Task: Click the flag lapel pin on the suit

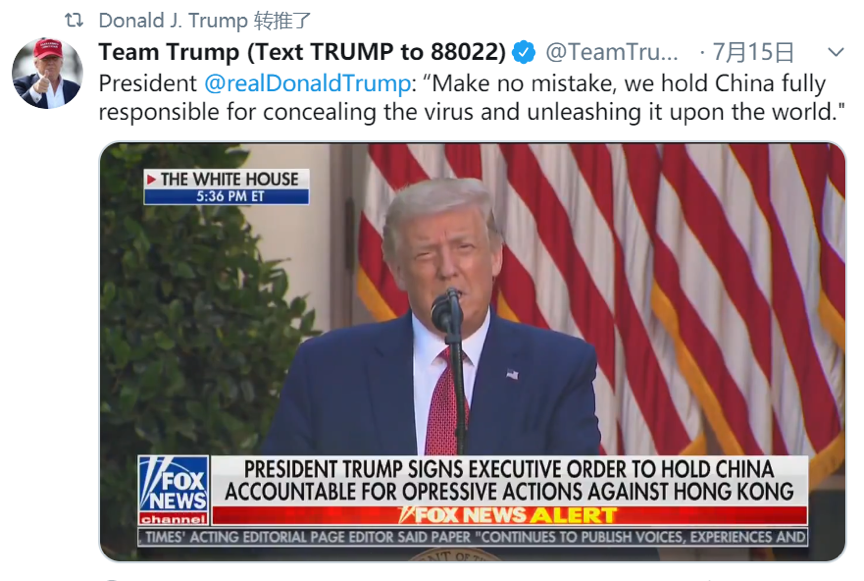Action: click(512, 374)
